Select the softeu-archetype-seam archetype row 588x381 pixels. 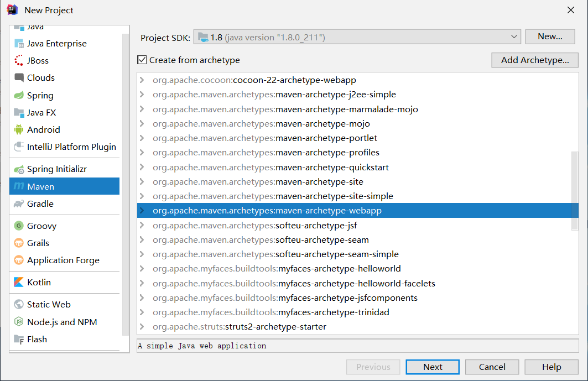357,239
